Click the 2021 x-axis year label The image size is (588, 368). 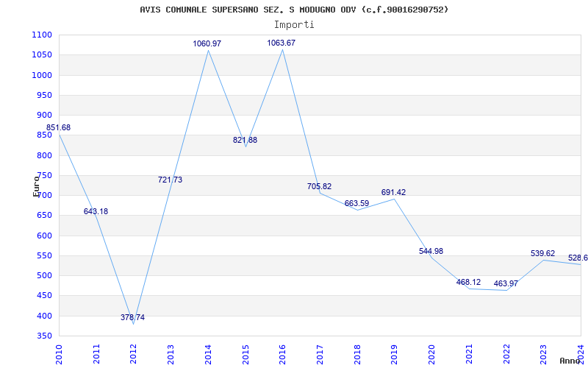coord(468,354)
